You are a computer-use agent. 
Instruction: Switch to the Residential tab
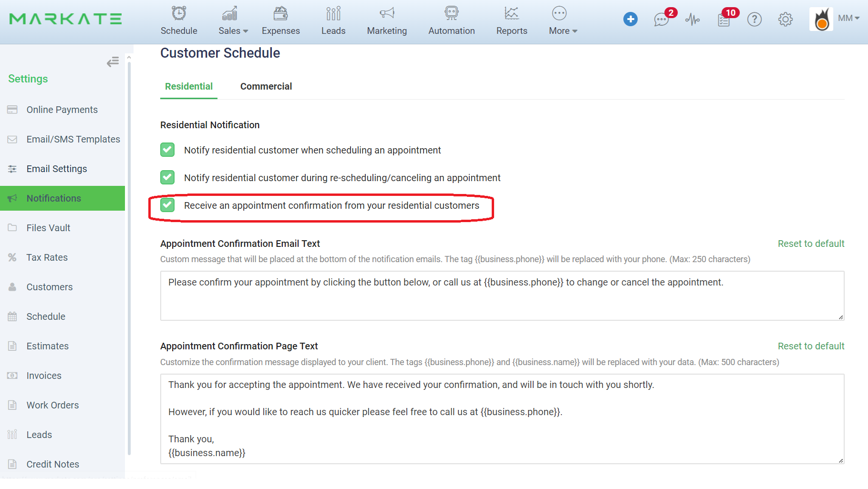tap(189, 86)
